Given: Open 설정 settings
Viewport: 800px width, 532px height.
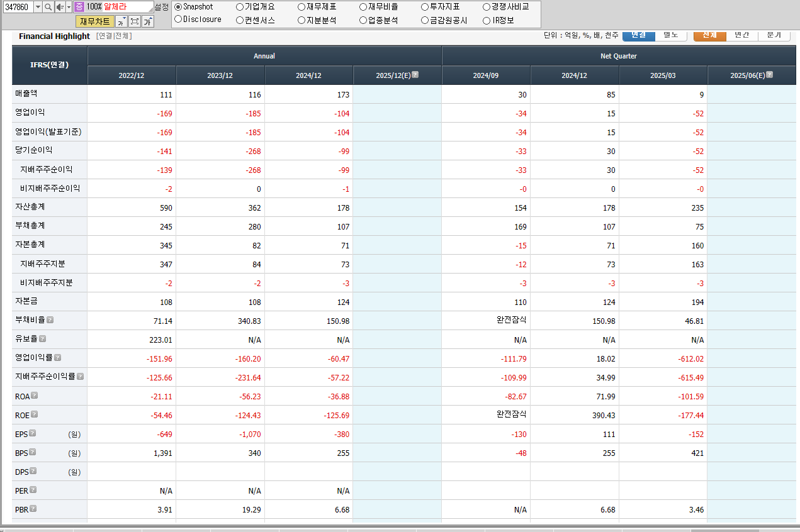Looking at the screenshot, I should pyautogui.click(x=161, y=7).
